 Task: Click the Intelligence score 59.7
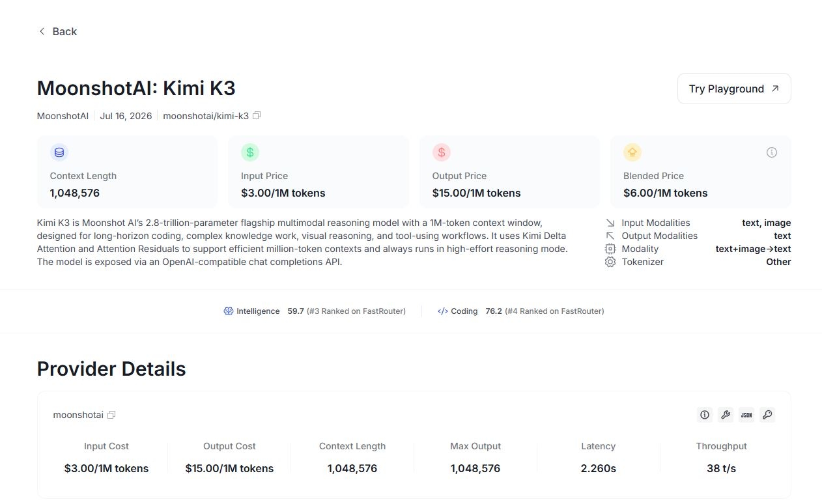[296, 311]
